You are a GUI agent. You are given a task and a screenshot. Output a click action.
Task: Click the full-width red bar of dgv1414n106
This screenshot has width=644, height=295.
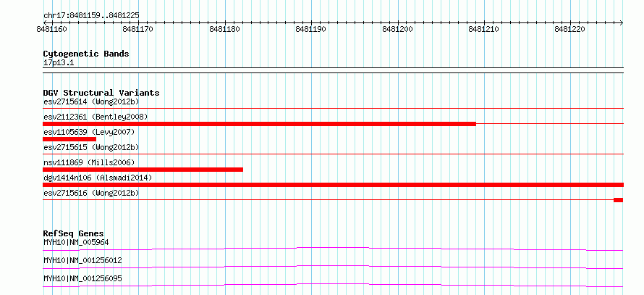point(333,185)
